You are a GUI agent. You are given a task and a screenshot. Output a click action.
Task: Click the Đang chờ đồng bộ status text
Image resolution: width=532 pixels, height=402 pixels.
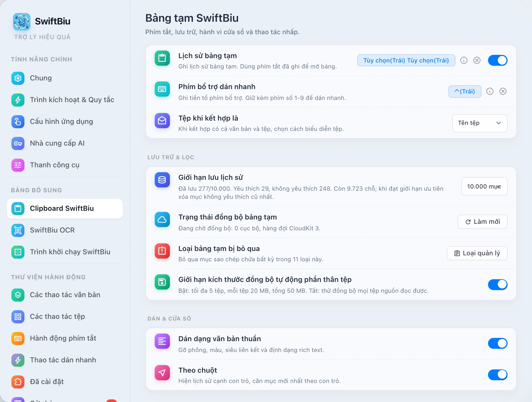click(249, 228)
